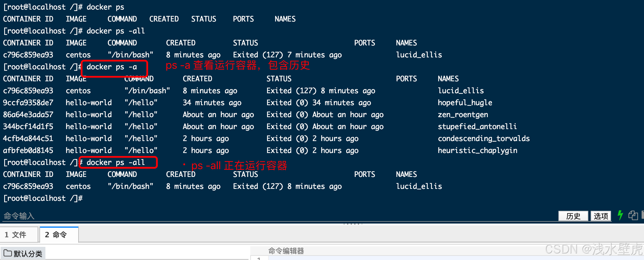
Task: Click the 选项 options button
Action: pos(601,216)
